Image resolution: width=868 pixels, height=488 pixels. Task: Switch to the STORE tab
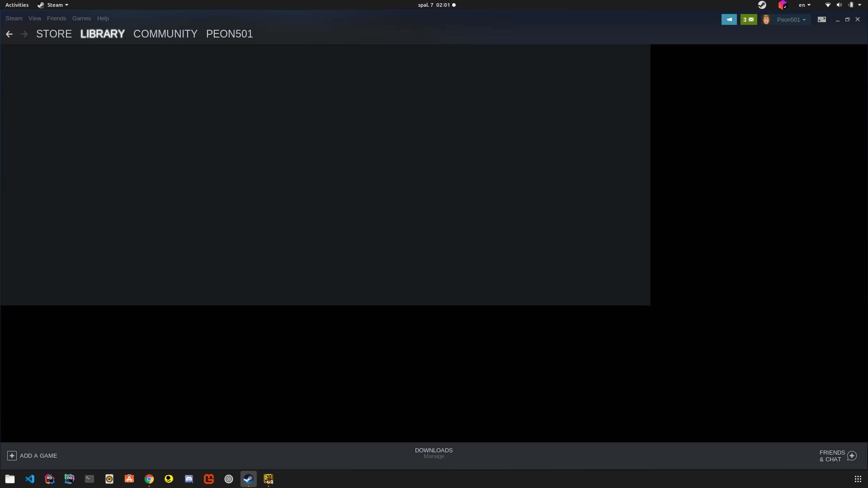[54, 33]
